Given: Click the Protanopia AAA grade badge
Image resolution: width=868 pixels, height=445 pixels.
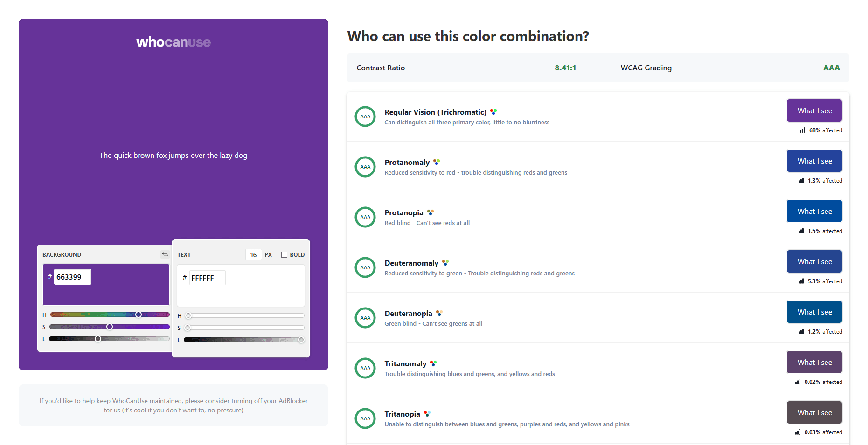Looking at the screenshot, I should pyautogui.click(x=365, y=217).
